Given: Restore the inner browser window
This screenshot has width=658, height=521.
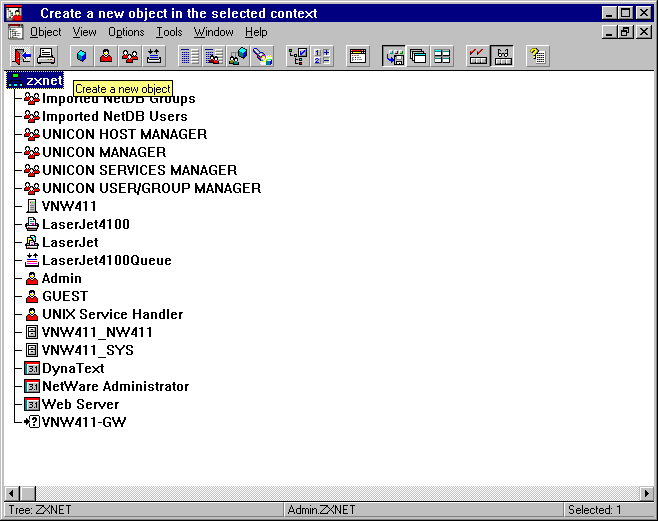Looking at the screenshot, I should click(x=626, y=32).
